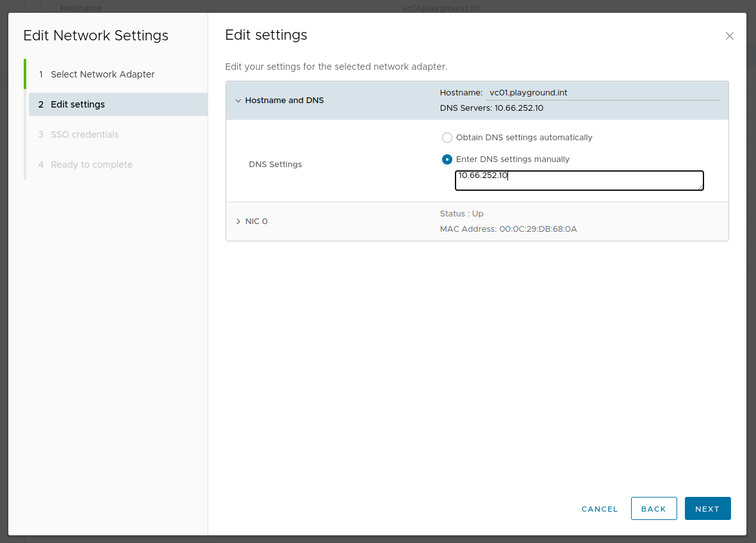This screenshot has height=543, width=756.
Task: Select Obtain DNS settings automatically
Action: (x=447, y=138)
